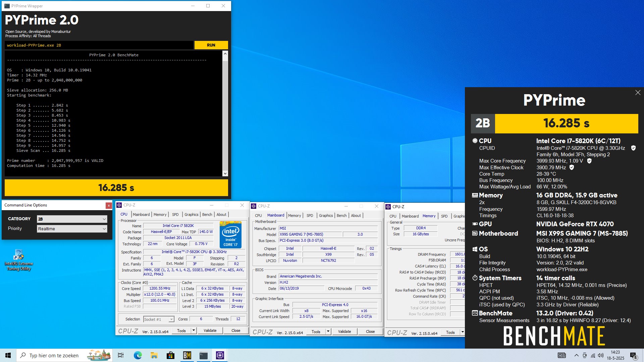This screenshot has height=362, width=644.
Task: Show hidden system tray icons
Action: tap(576, 355)
